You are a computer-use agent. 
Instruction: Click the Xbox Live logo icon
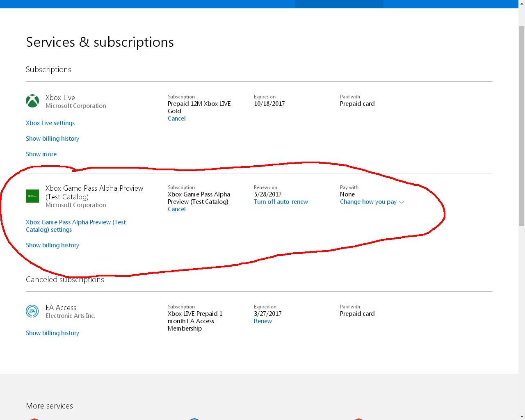(x=32, y=101)
